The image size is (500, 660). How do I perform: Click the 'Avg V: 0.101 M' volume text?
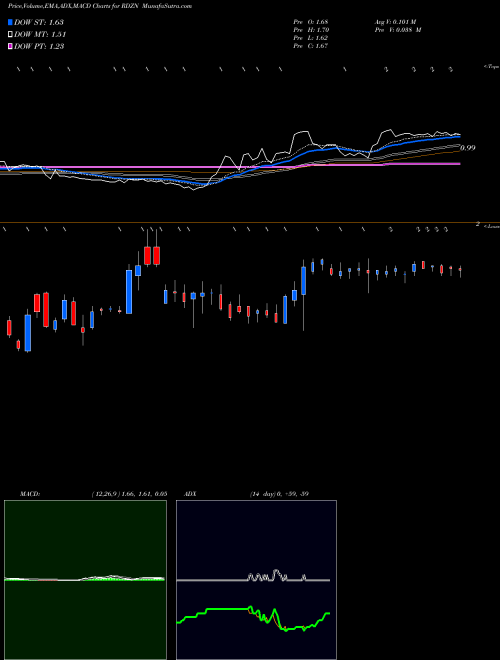click(x=396, y=22)
